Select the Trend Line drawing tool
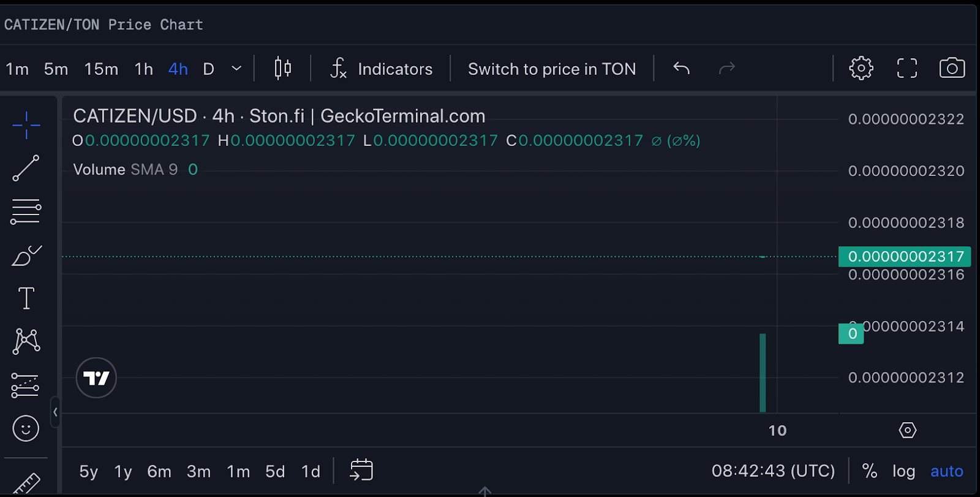The image size is (980, 497). (x=26, y=169)
